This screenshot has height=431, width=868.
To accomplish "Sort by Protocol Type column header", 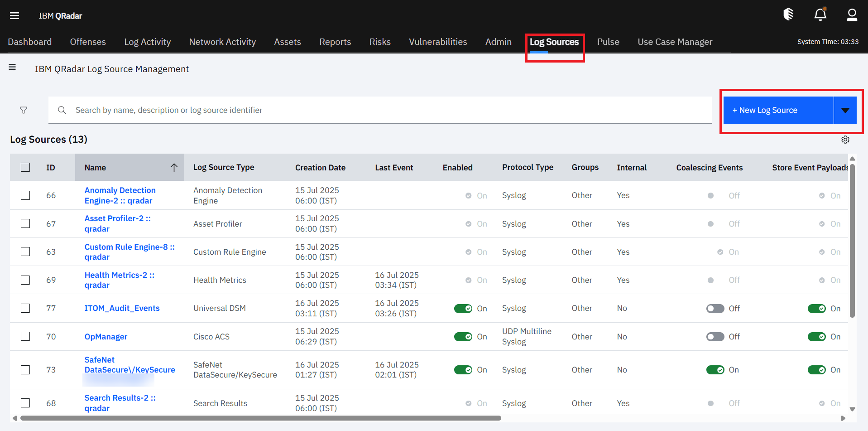I will tap(528, 167).
